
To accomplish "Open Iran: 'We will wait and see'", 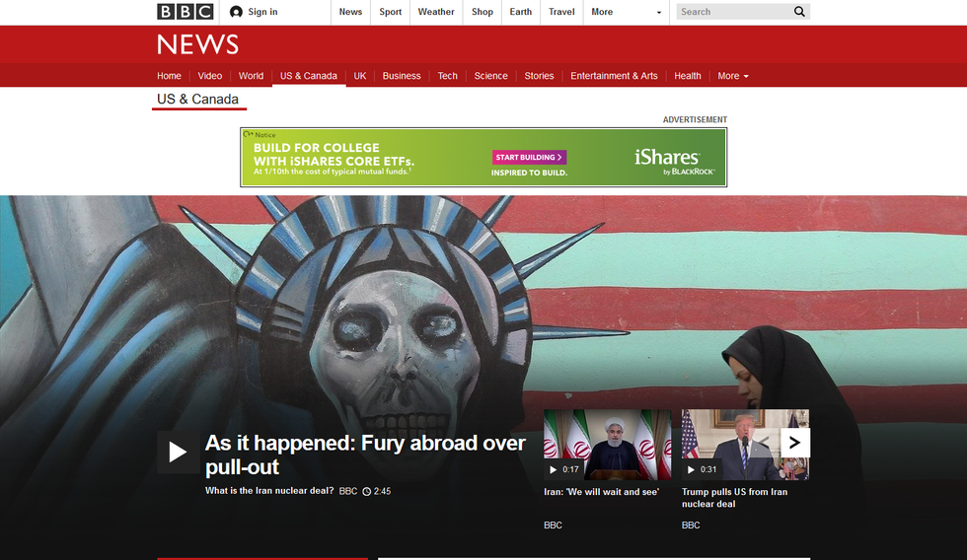I will pyautogui.click(x=601, y=492).
